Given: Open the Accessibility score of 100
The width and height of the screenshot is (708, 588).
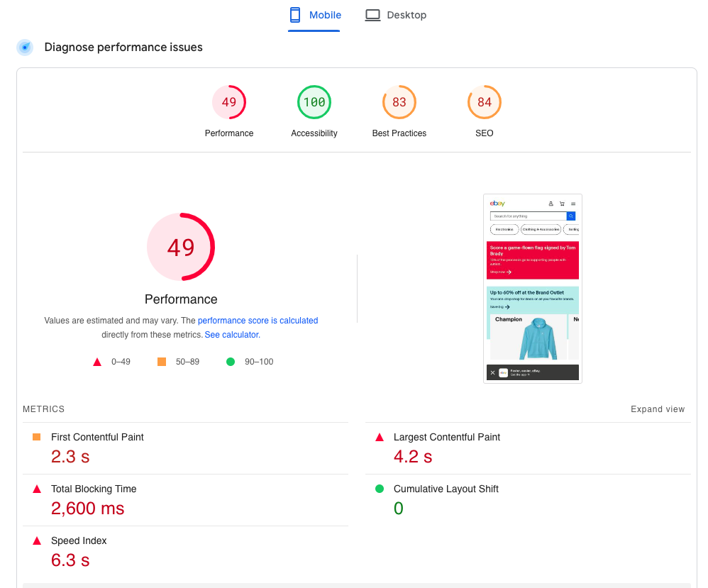Looking at the screenshot, I should pos(314,102).
